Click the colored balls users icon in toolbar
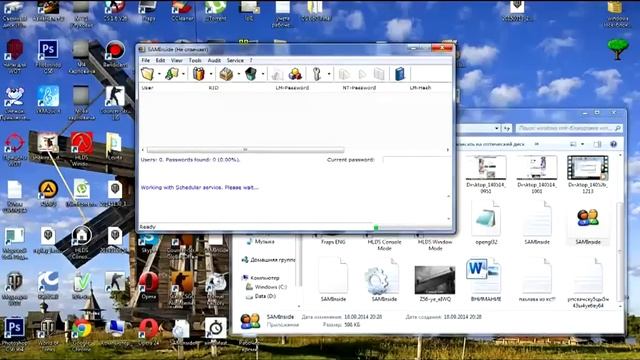 coord(295,74)
